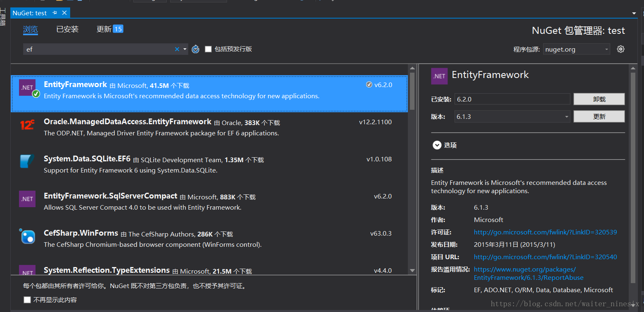Open the project URL link LinkID=320540
The width and height of the screenshot is (644, 312).
point(545,257)
